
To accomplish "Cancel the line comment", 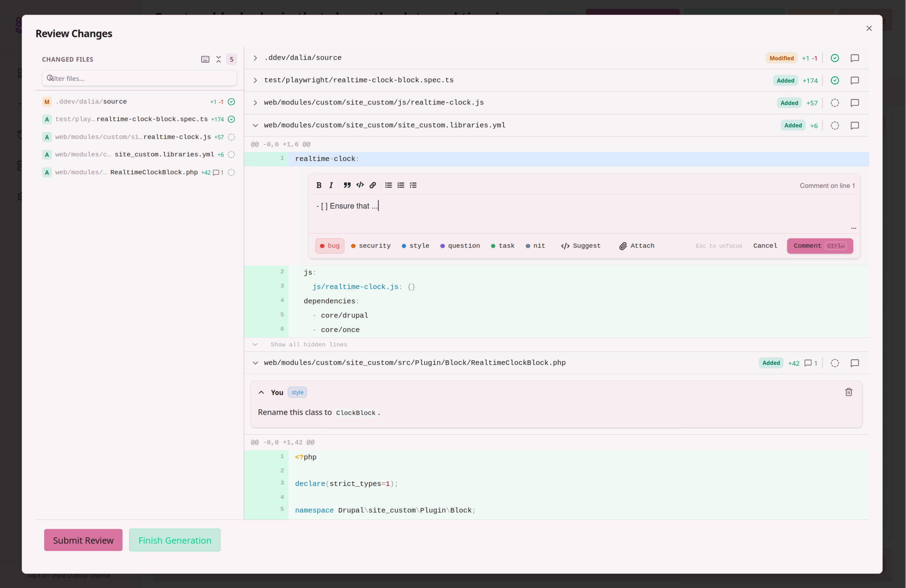I will [765, 246].
